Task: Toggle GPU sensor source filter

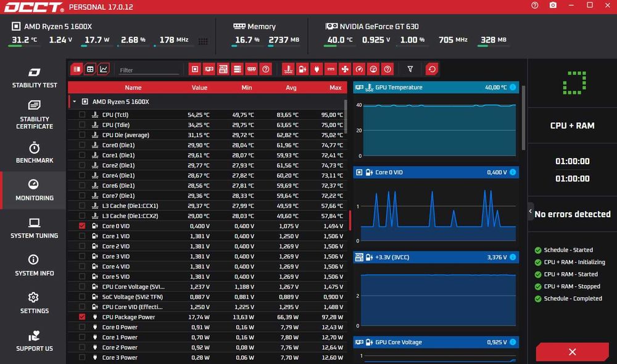Action: click(x=209, y=69)
